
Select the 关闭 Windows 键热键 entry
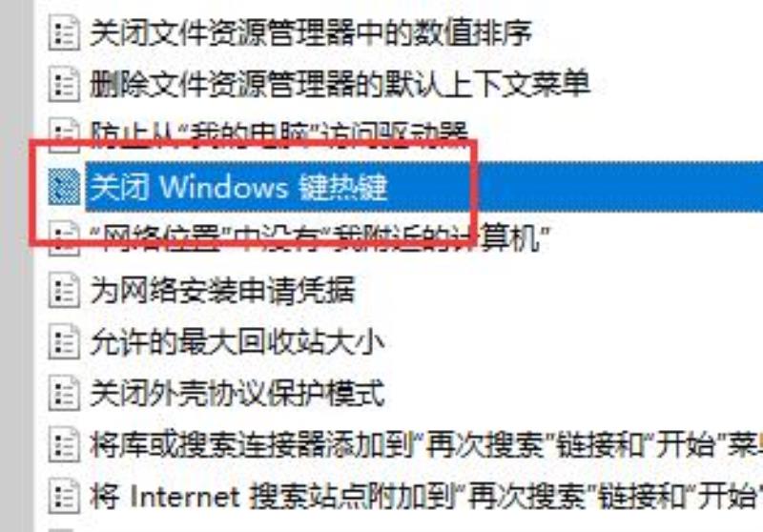238,187
